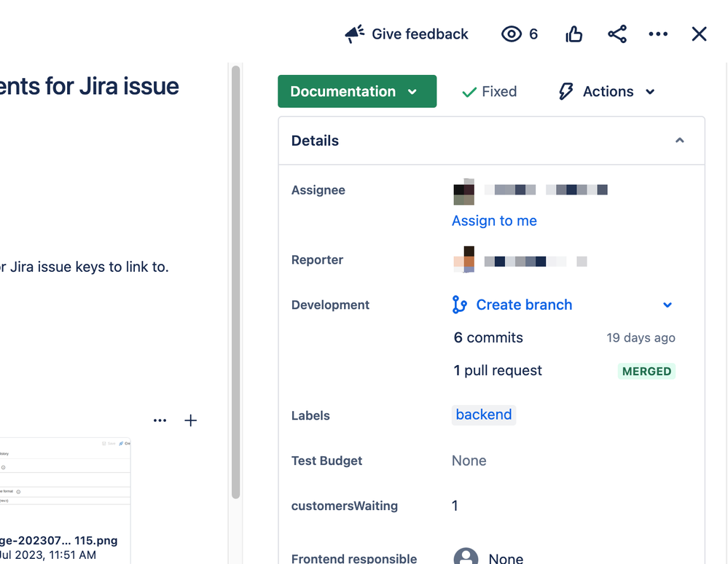The height and width of the screenshot is (564, 728).
Task: Open the attached png thumbnail
Action: [x=65, y=484]
